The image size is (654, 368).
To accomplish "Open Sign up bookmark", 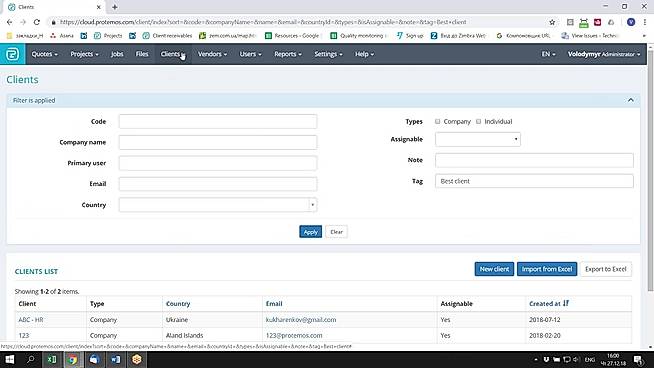I will [410, 36].
